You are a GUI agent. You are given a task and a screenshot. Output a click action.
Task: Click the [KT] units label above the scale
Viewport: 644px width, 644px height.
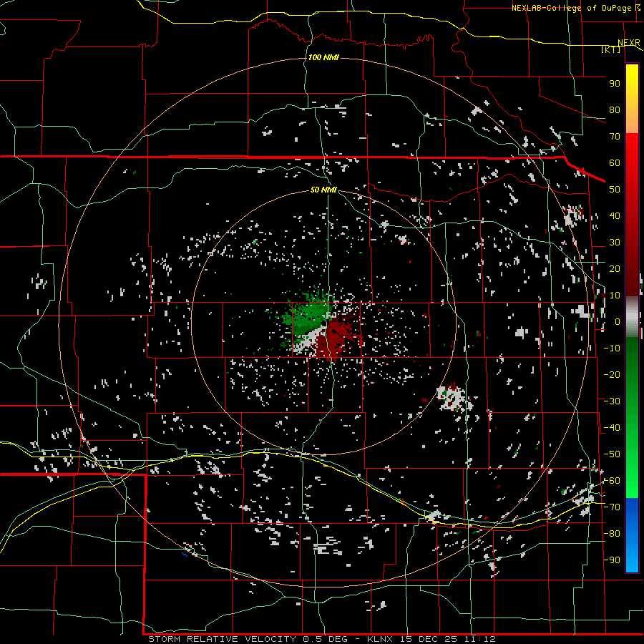click(610, 49)
